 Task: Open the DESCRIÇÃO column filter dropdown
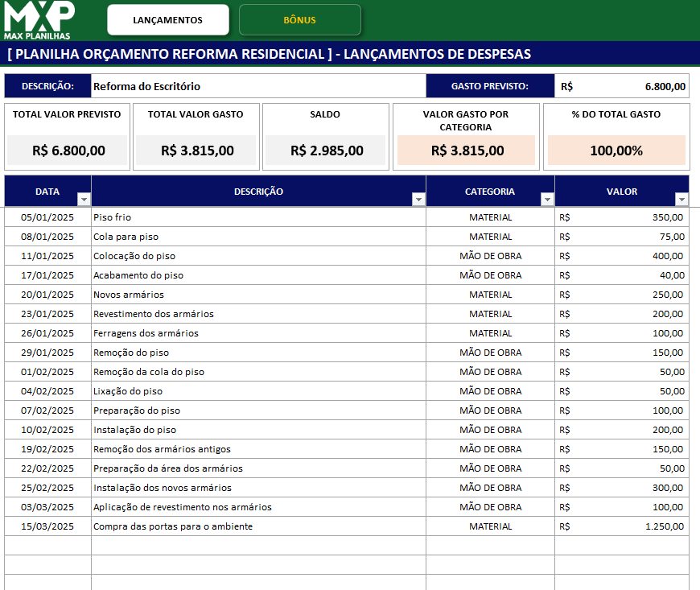(x=418, y=198)
